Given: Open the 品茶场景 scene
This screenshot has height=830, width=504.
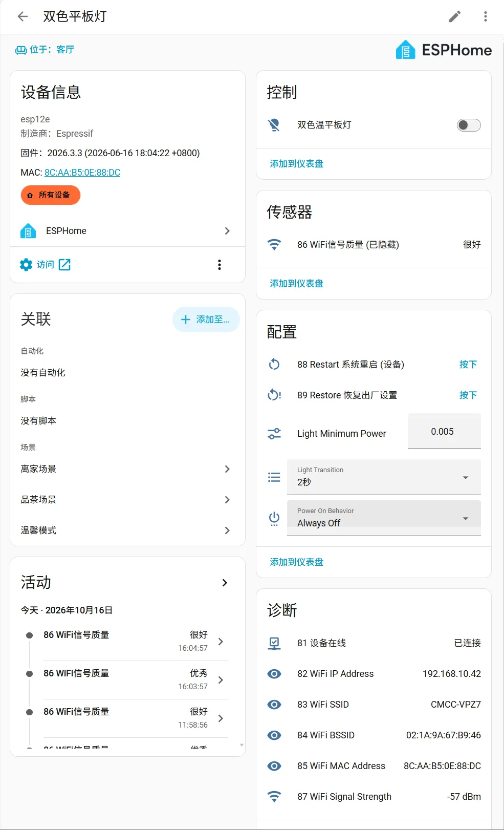Looking at the screenshot, I should coord(127,500).
